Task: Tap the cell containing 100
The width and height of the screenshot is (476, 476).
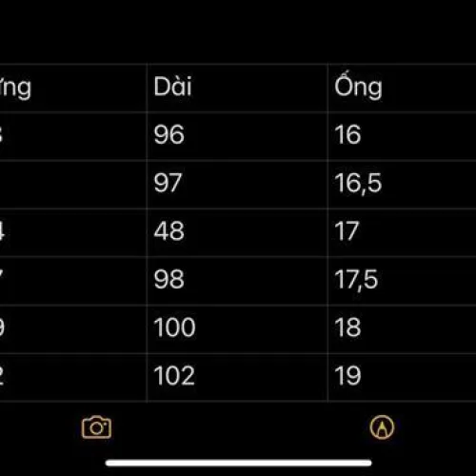Action: coord(237,329)
